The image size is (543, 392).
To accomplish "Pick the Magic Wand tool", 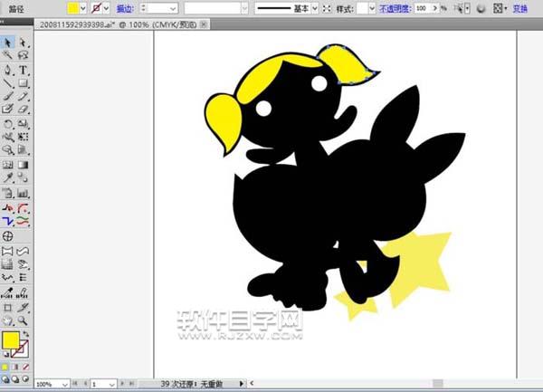I will [x=7, y=55].
